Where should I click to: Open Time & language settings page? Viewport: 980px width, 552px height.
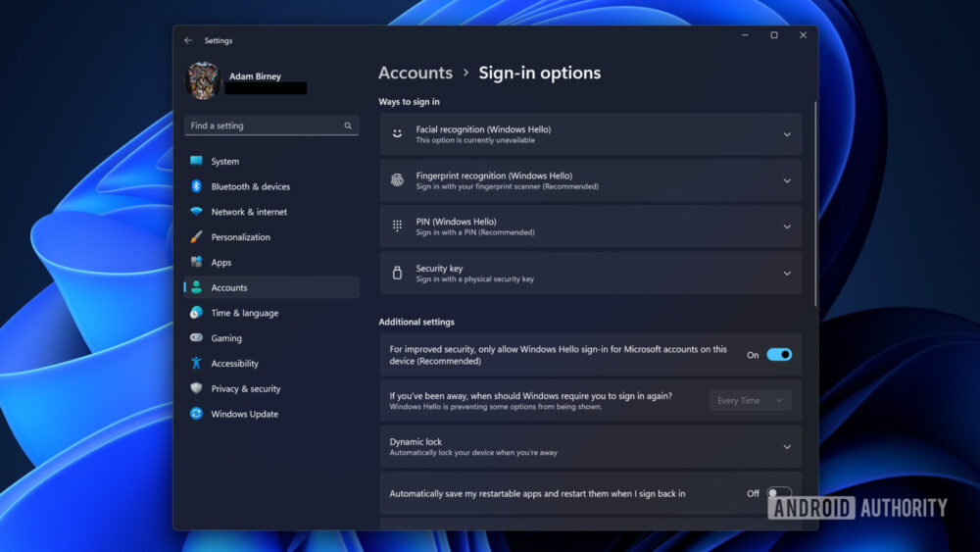245,313
